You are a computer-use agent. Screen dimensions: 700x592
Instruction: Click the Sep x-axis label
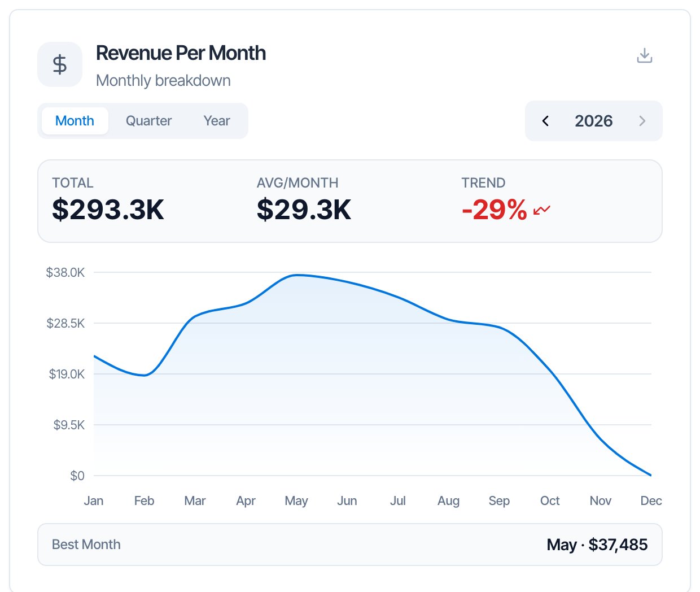pyautogui.click(x=499, y=501)
